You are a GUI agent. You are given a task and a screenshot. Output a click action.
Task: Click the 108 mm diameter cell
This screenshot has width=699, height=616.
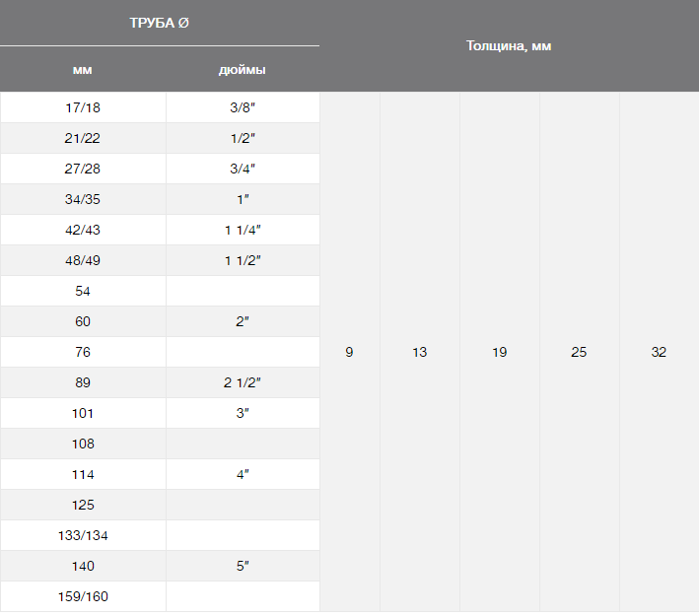tap(83, 444)
